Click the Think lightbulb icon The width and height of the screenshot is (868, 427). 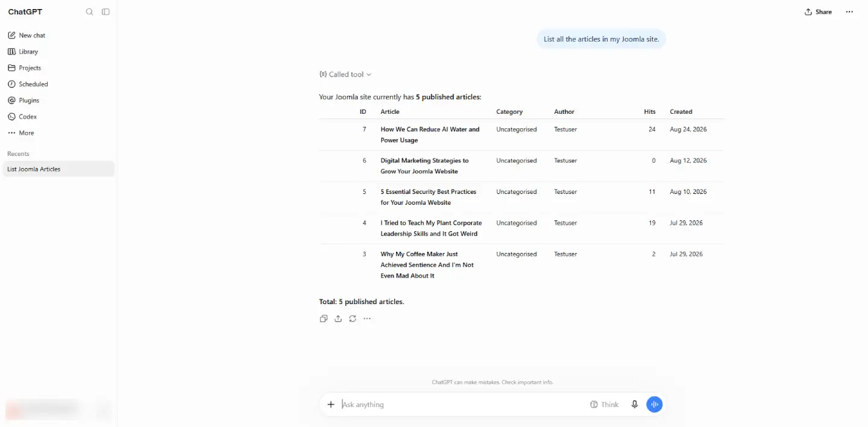[x=594, y=405]
